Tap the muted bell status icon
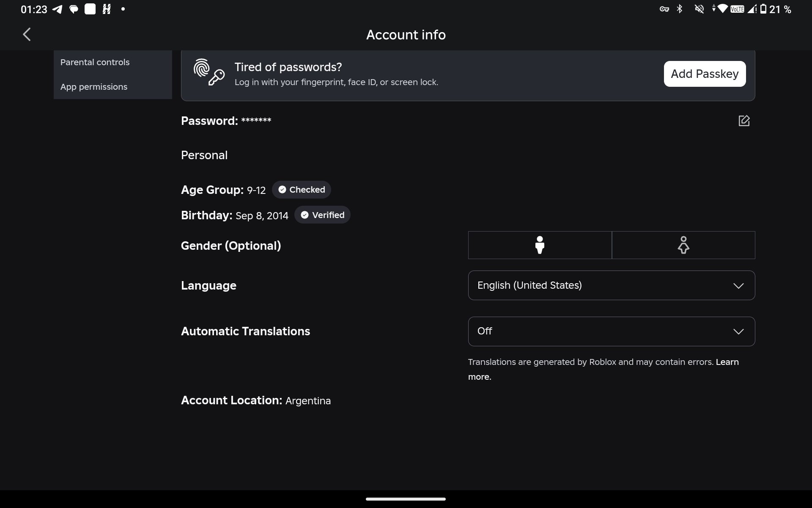Image resolution: width=812 pixels, height=508 pixels. click(x=699, y=9)
